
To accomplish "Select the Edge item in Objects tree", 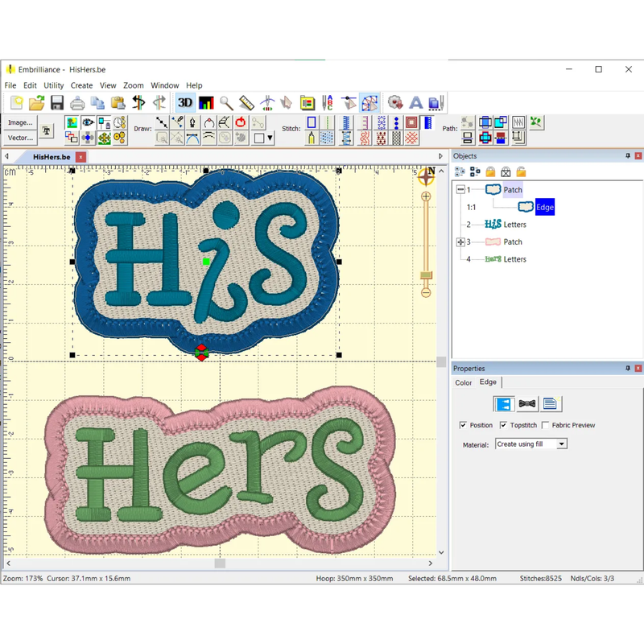I will coord(545,208).
